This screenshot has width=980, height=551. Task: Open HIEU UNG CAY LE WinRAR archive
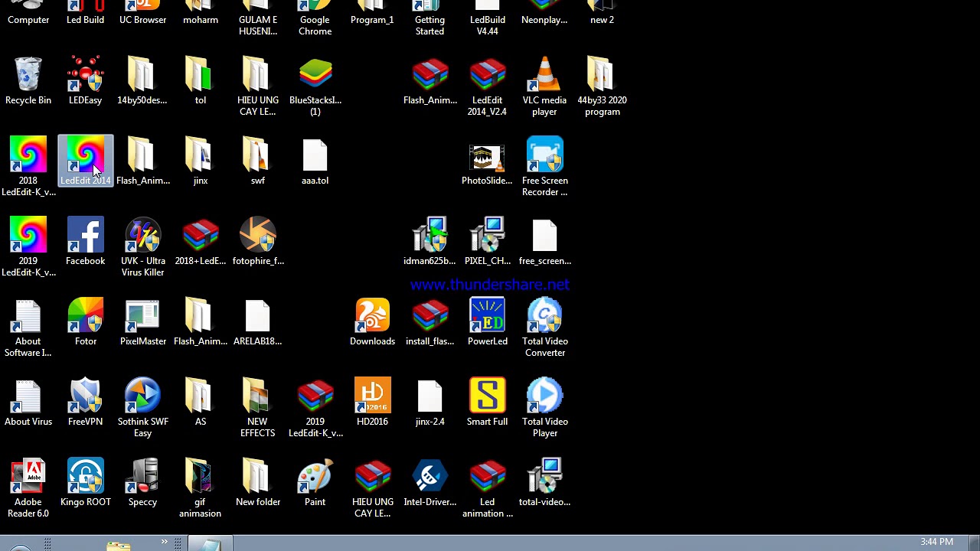(x=373, y=487)
